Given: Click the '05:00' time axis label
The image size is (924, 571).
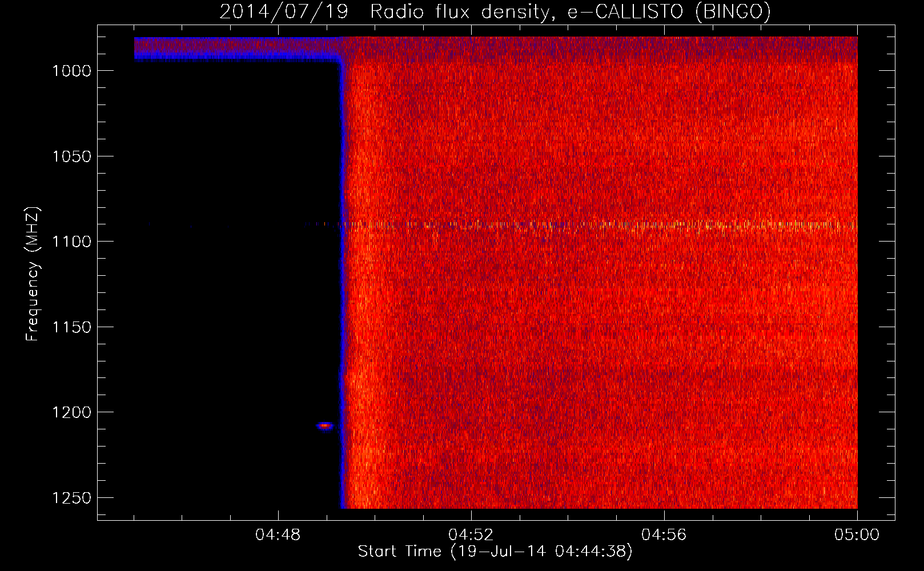Looking at the screenshot, I should (x=857, y=535).
